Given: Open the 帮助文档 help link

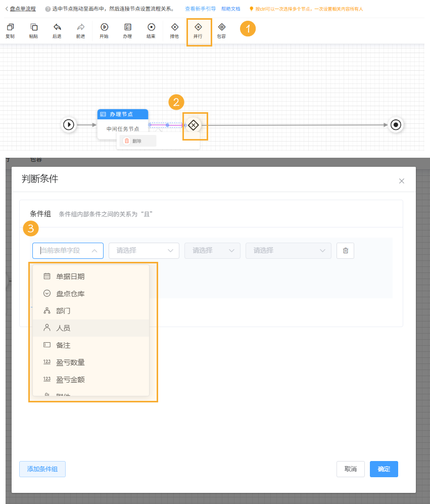Looking at the screenshot, I should pos(230,9).
